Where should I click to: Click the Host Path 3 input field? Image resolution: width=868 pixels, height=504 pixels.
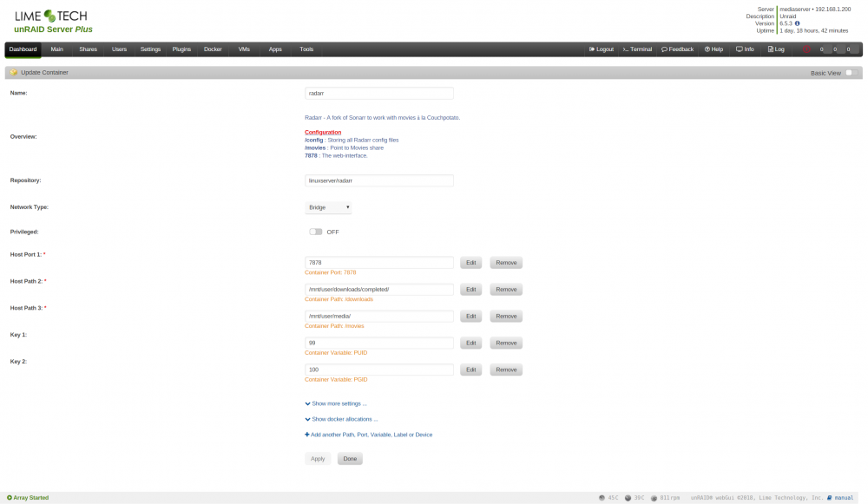point(379,317)
